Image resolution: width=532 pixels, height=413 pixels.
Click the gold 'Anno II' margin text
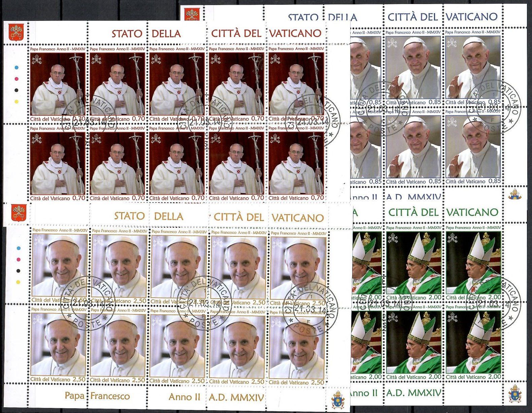pyautogui.click(x=185, y=397)
